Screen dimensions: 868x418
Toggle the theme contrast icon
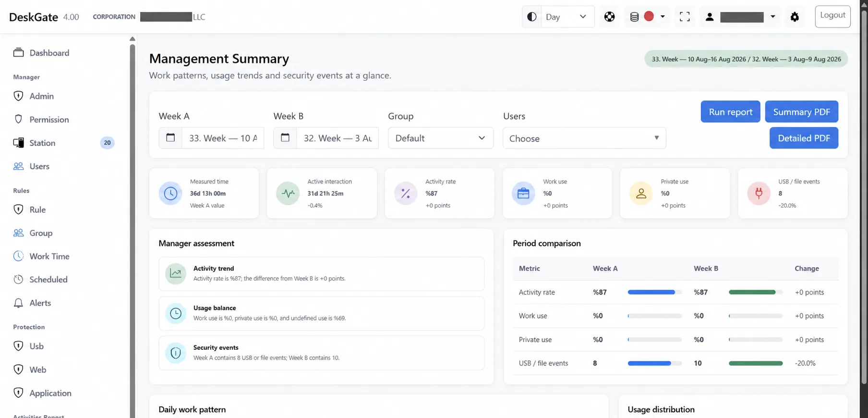coord(531,17)
